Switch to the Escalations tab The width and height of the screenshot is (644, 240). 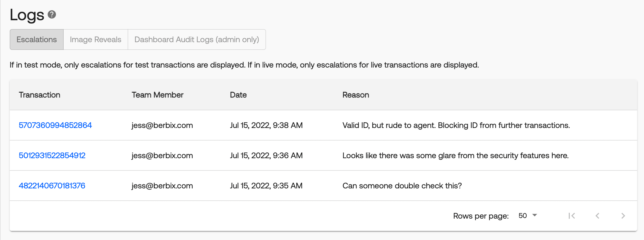click(x=37, y=40)
